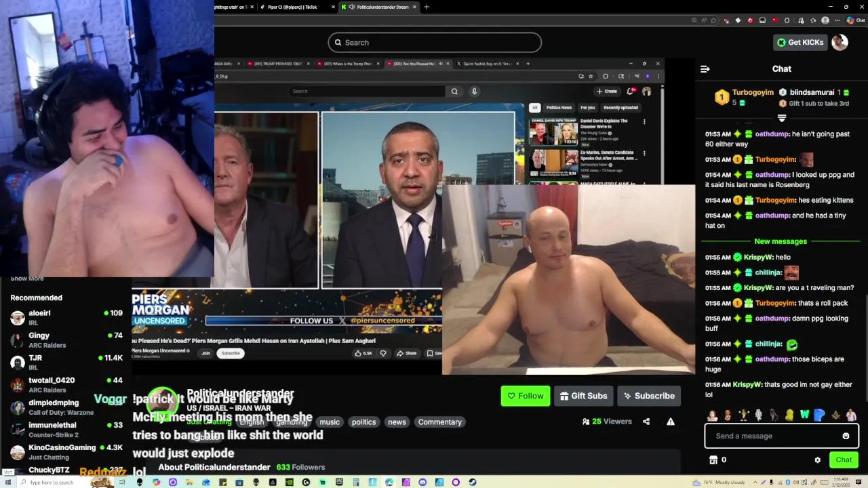Viewport: 868px width, 488px height.
Task: Click New messages divider to jump down
Action: pyautogui.click(x=781, y=241)
